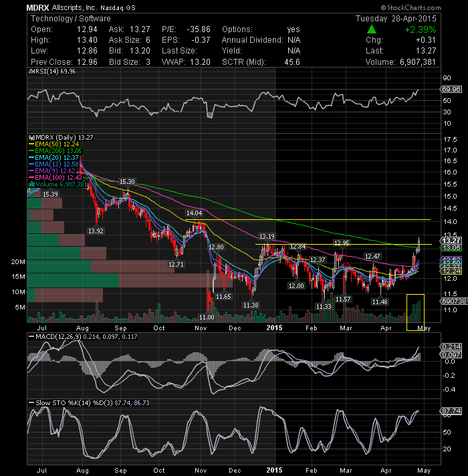The height and width of the screenshot is (476, 468).
Task: Click the Nasdaq GS exchange label
Action: (x=118, y=8)
